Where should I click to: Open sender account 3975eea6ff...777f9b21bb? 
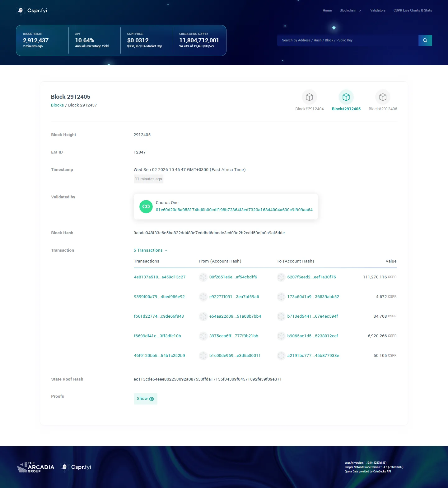[x=234, y=336]
